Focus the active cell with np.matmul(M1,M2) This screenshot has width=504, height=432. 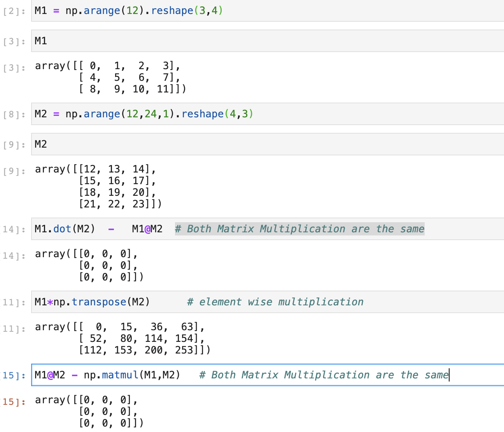point(268,375)
